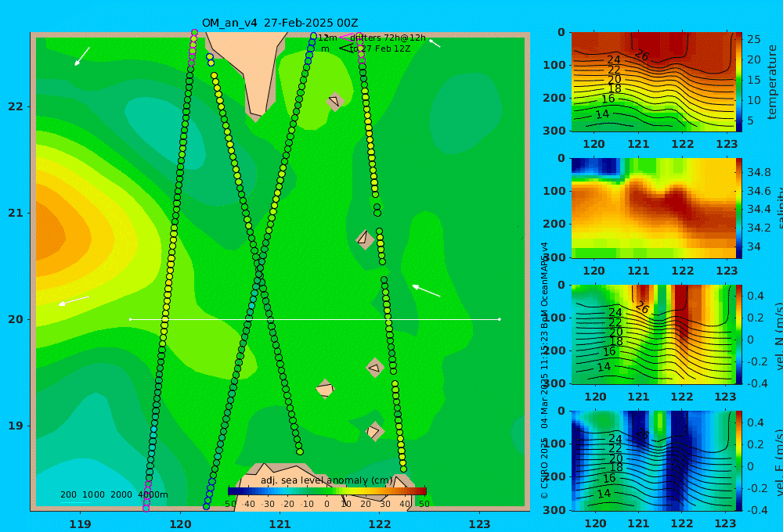The height and width of the screenshot is (532, 783).
Task: Click the latitude 22 label on the main map axis
Action: tap(16, 106)
